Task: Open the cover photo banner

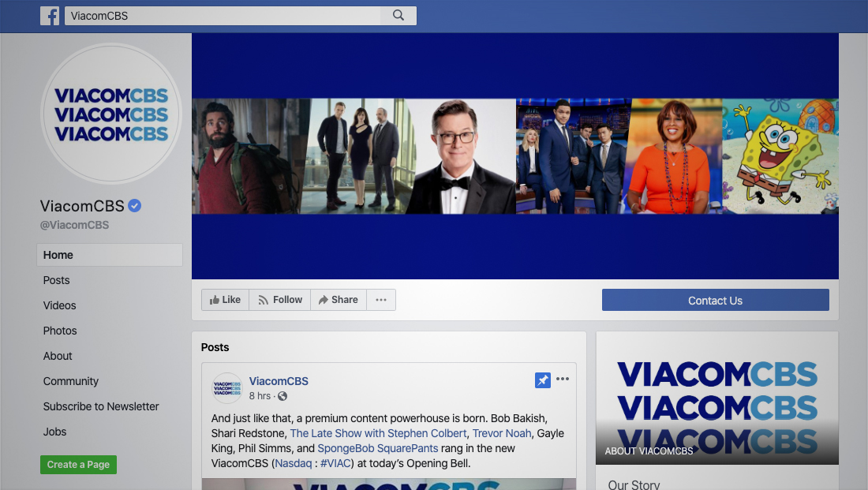Action: pyautogui.click(x=514, y=156)
